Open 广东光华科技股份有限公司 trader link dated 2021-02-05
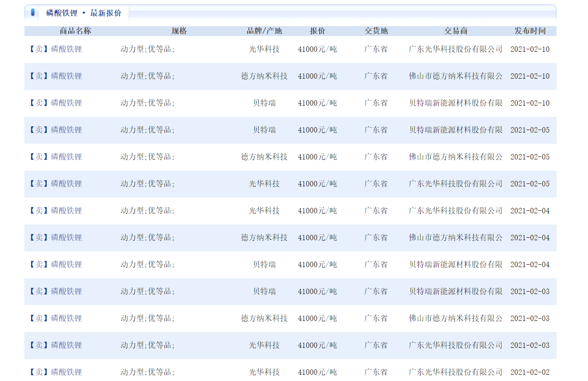Screen dimensions: 588x381 tap(456, 184)
